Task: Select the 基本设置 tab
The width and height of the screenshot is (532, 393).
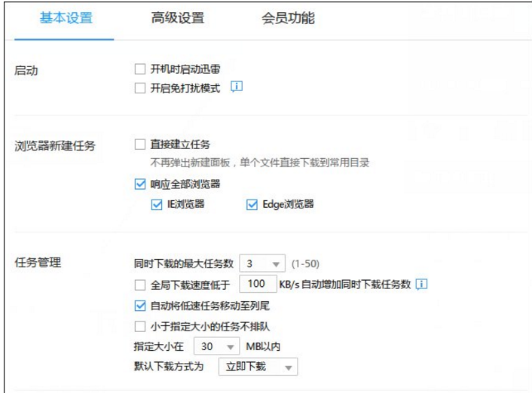Action: pyautogui.click(x=66, y=18)
